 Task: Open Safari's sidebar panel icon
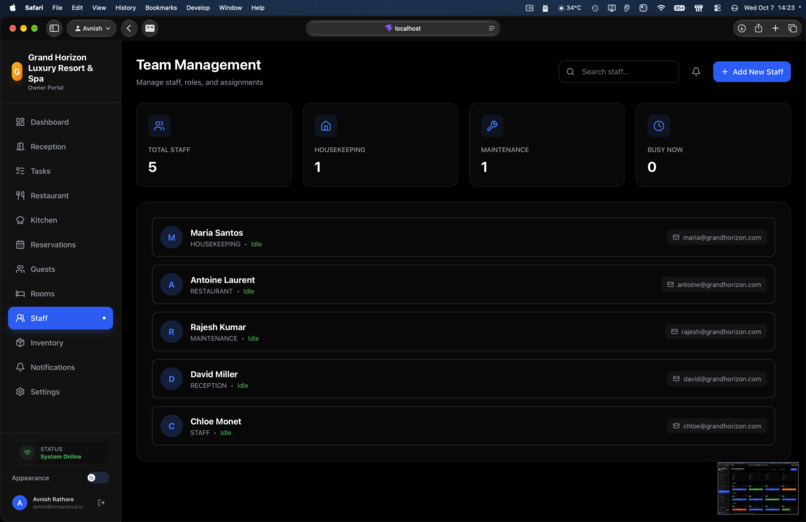point(54,28)
